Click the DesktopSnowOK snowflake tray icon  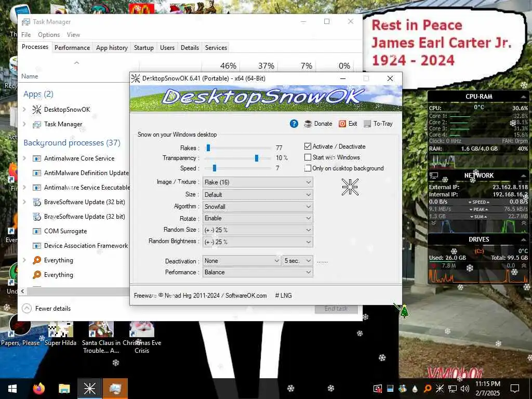point(440,389)
